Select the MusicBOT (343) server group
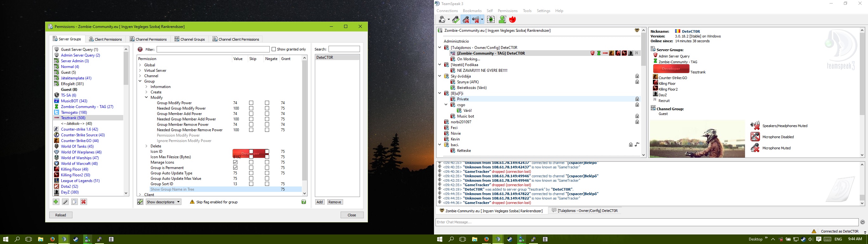The height and width of the screenshot is (244, 868). click(x=74, y=101)
